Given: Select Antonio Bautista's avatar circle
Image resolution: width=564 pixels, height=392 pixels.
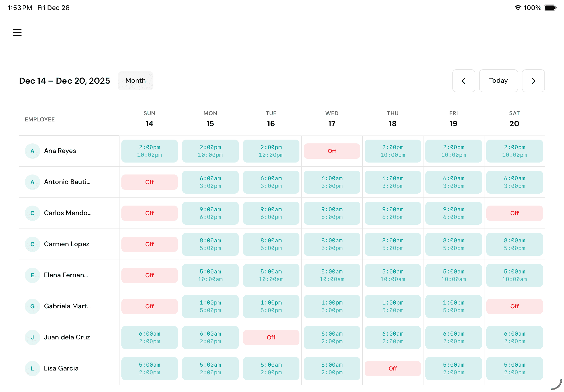Looking at the screenshot, I should click(x=32, y=182).
